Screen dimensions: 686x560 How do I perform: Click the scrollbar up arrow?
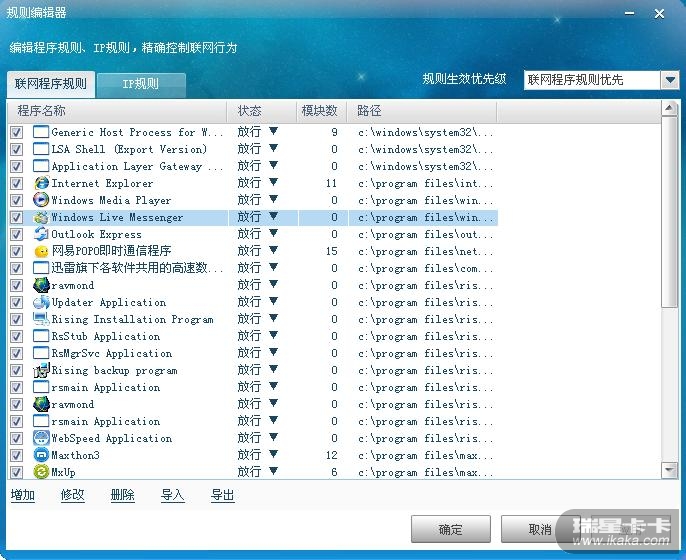click(x=669, y=108)
